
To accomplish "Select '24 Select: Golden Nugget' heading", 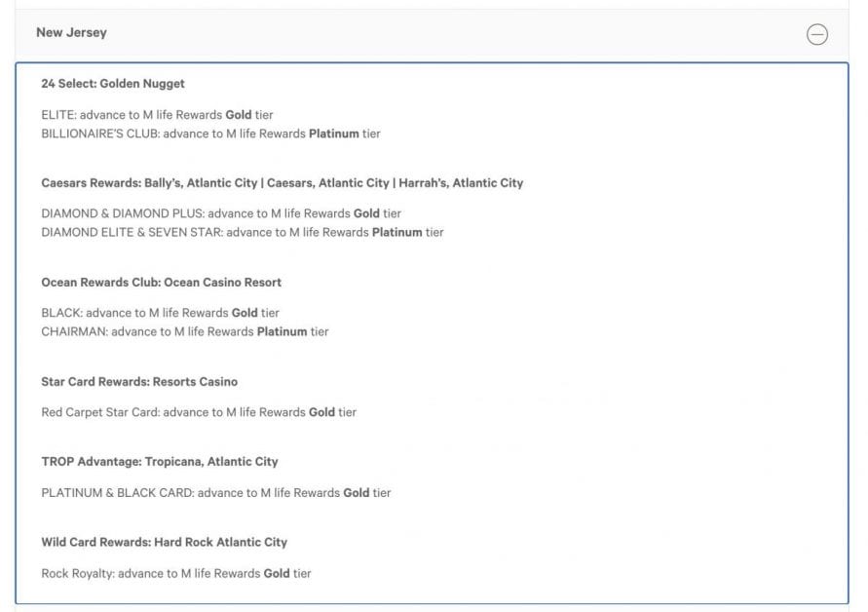I will tap(113, 84).
